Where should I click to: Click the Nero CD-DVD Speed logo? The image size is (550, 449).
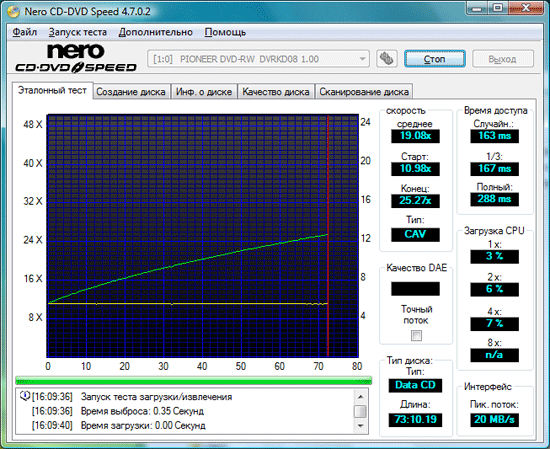(75, 58)
